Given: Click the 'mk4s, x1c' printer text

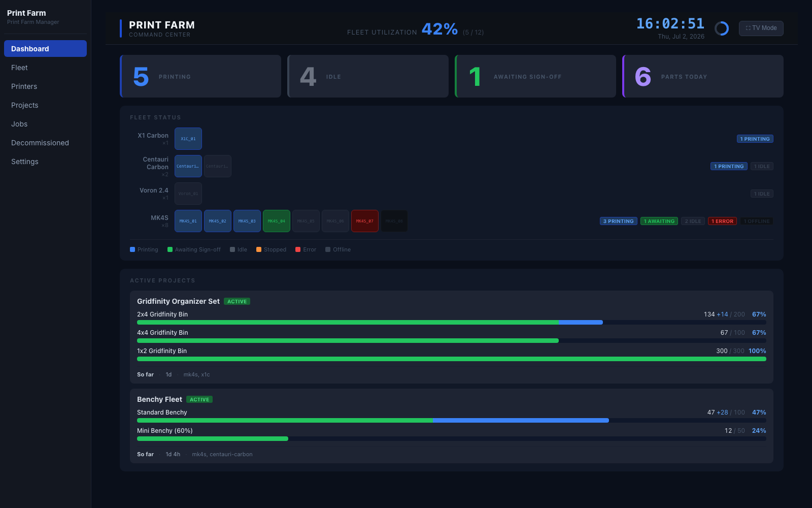Looking at the screenshot, I should tap(196, 375).
